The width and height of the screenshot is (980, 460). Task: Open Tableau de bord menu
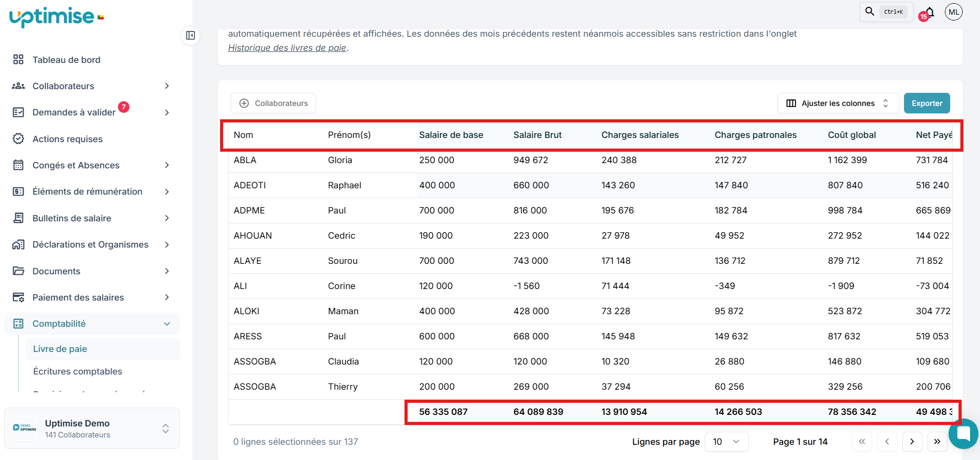(x=67, y=60)
